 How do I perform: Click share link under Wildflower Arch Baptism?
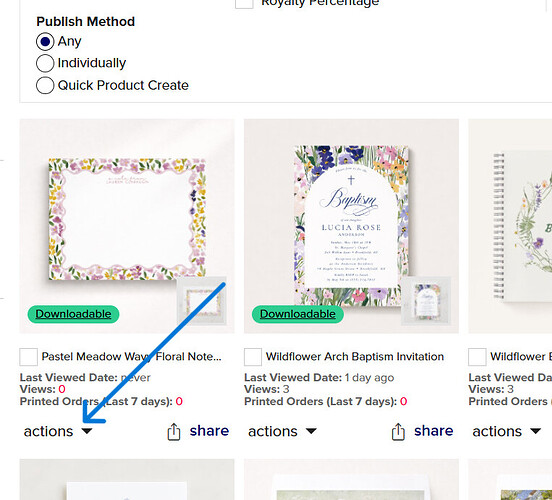click(x=434, y=431)
